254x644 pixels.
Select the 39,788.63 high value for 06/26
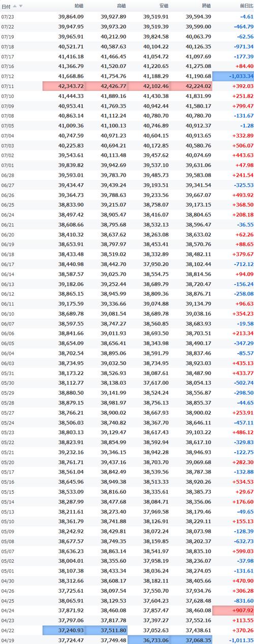coord(113,195)
